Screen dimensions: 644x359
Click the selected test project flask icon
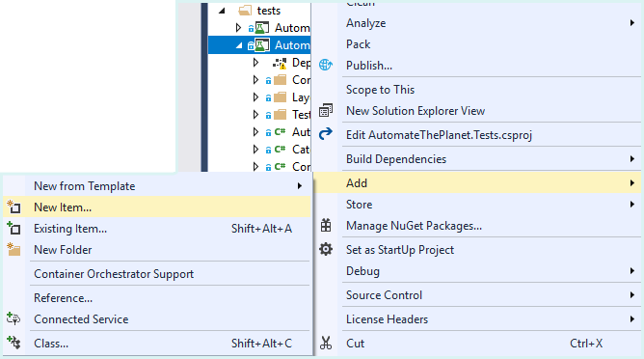(261, 45)
